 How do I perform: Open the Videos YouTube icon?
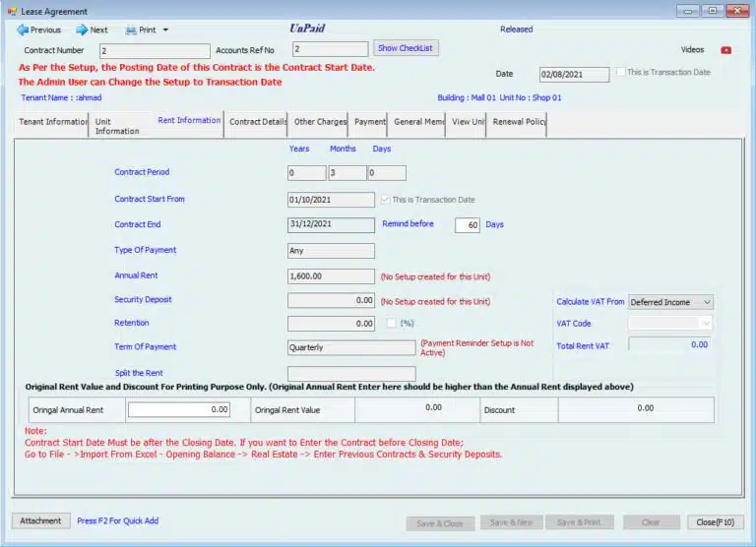tap(726, 50)
